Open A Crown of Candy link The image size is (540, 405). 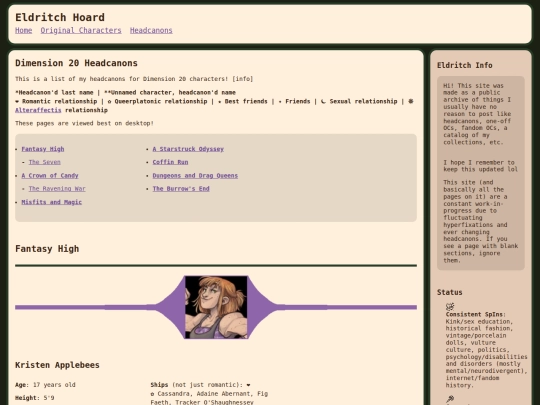(x=50, y=175)
